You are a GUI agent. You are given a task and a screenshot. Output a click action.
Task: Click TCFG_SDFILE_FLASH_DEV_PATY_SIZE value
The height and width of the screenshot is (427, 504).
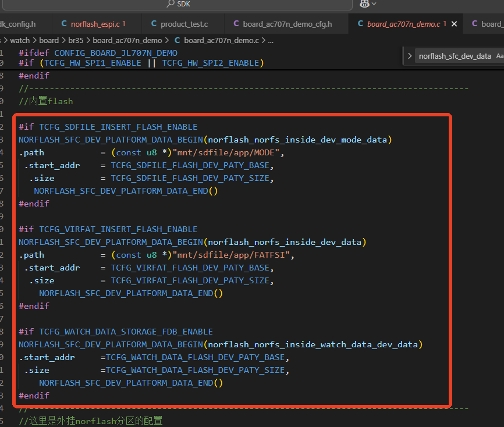click(190, 179)
